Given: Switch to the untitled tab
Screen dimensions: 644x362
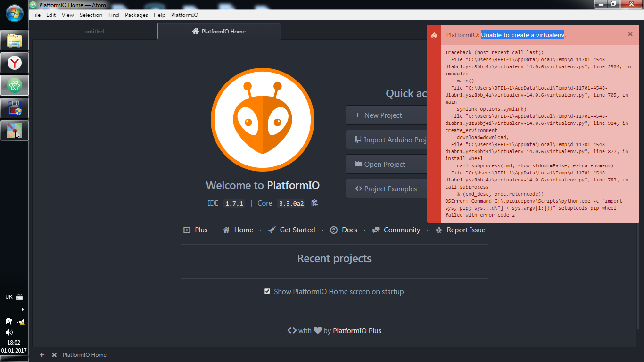Looking at the screenshot, I should click(94, 31).
